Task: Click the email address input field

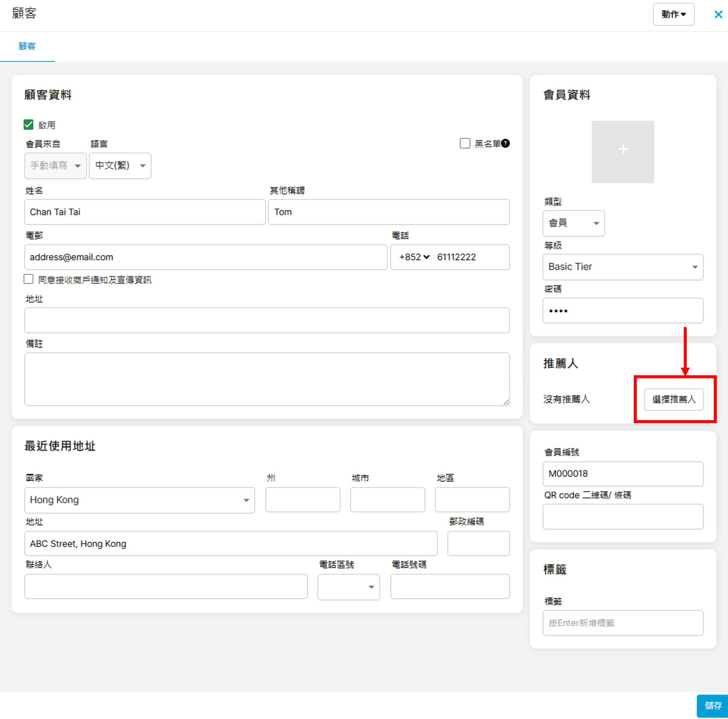Action: 205,257
